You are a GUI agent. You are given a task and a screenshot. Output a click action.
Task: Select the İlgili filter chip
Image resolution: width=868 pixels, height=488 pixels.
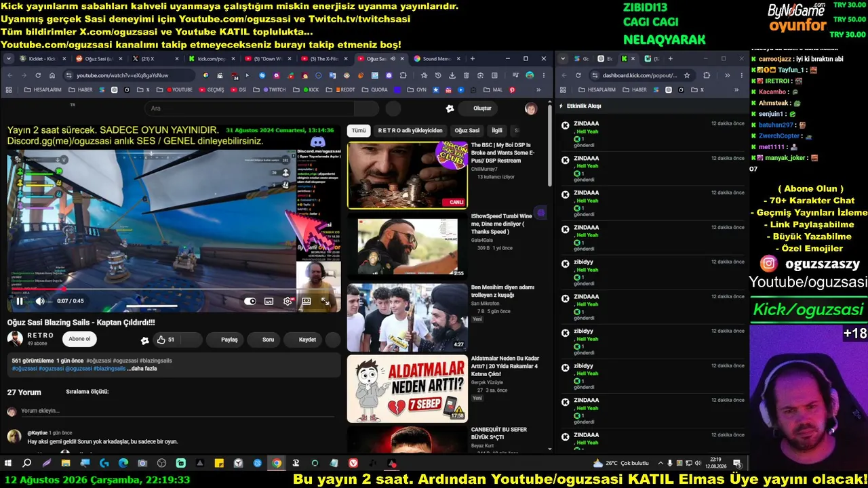[497, 131]
